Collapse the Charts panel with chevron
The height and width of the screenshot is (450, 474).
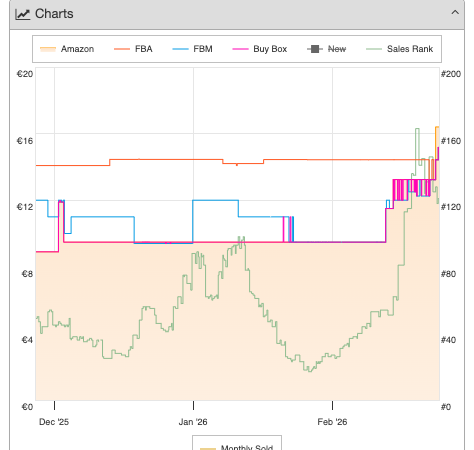455,13
